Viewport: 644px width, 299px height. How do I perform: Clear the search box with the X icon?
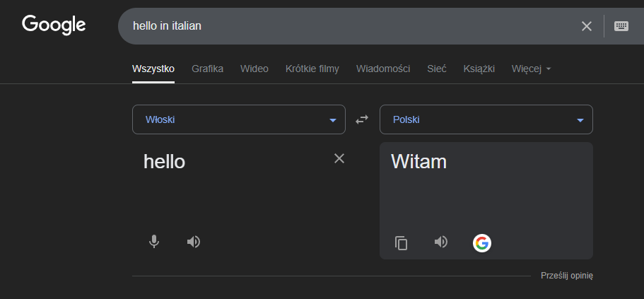pyautogui.click(x=587, y=26)
